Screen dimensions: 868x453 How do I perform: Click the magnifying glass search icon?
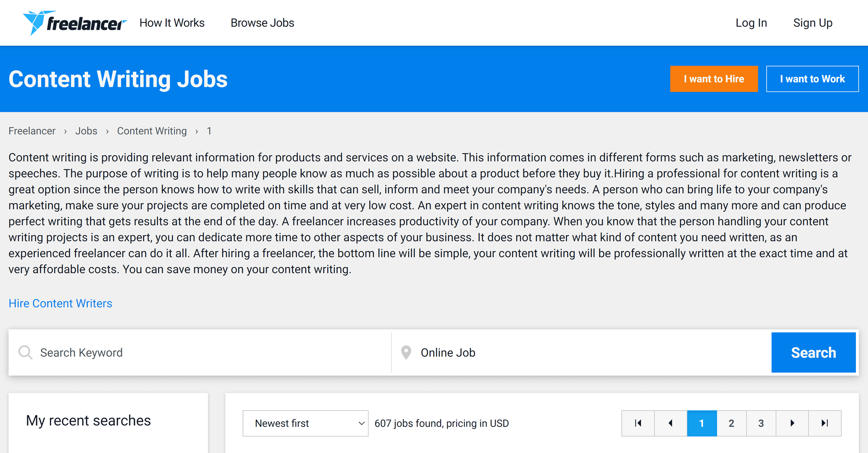(x=26, y=352)
